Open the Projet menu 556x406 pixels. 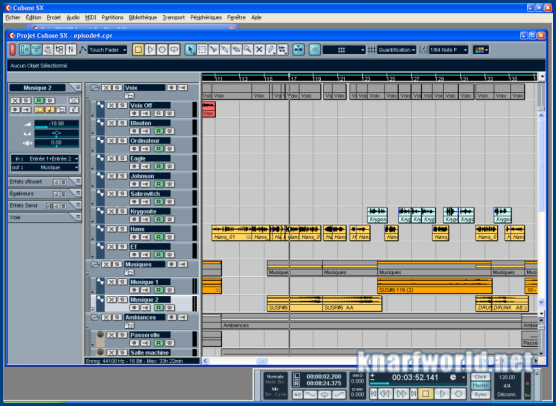54,17
